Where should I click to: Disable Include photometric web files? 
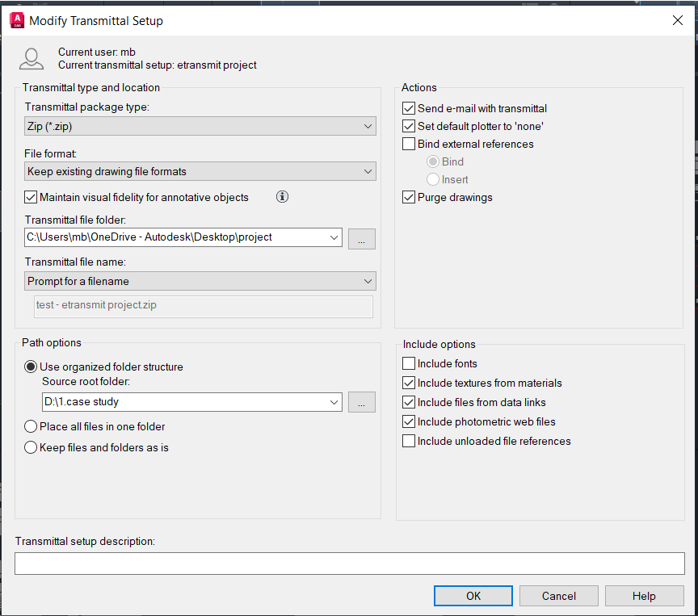click(x=409, y=421)
